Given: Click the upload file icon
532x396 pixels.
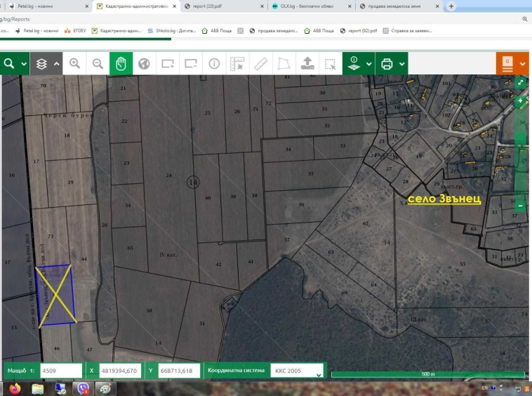Looking at the screenshot, I should pos(307,63).
